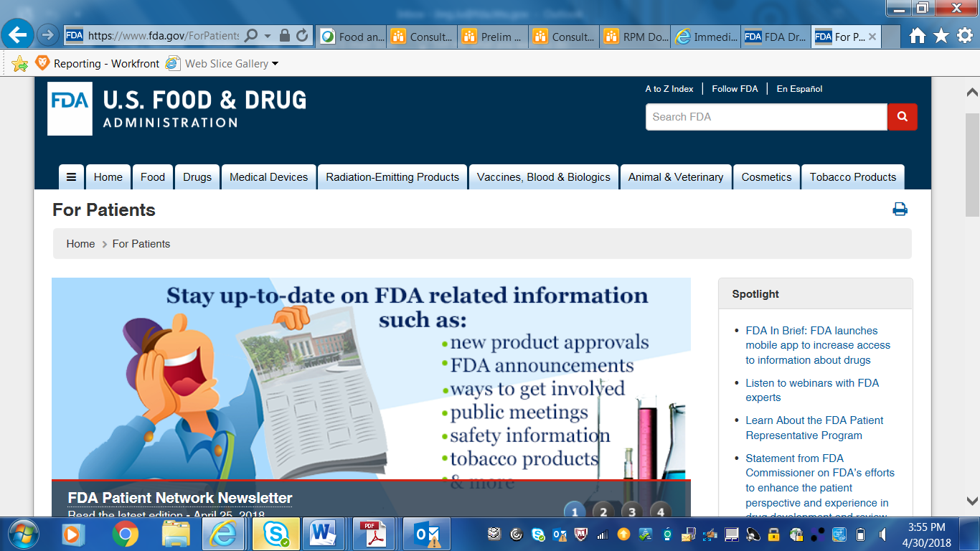
Task: Open 'Listen to webinars with FDA experts' link
Action: click(x=812, y=390)
